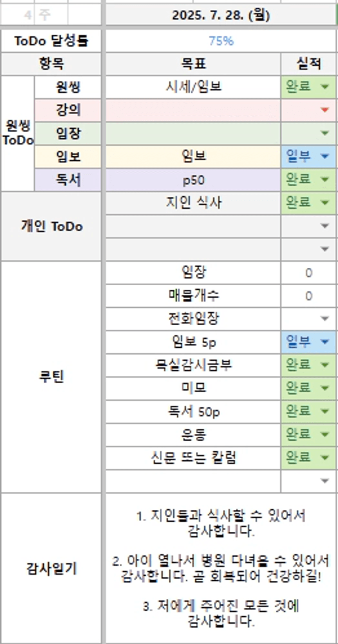Screen dimensions: 338x644
Task: Select the purple 독서 category cell
Action: point(68,180)
